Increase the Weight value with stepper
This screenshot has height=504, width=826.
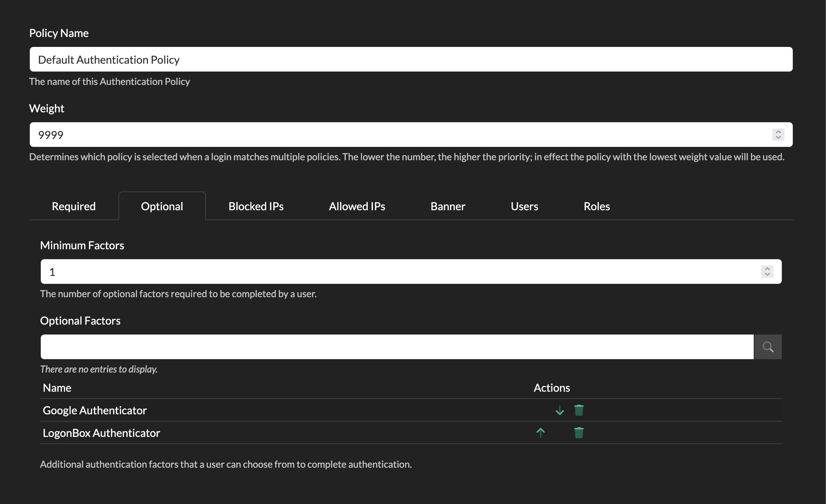[x=778, y=132]
